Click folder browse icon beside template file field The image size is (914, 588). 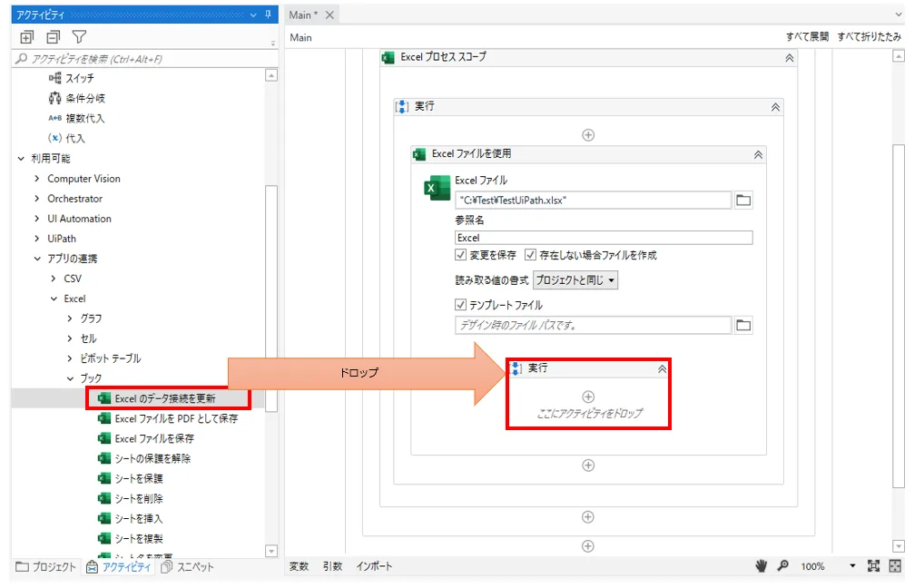(x=743, y=325)
